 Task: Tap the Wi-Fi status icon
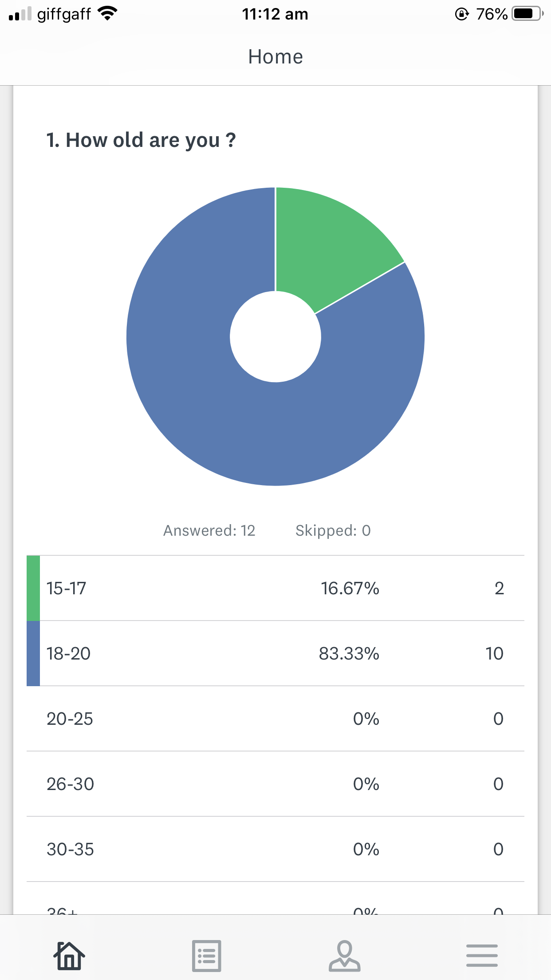tap(107, 14)
